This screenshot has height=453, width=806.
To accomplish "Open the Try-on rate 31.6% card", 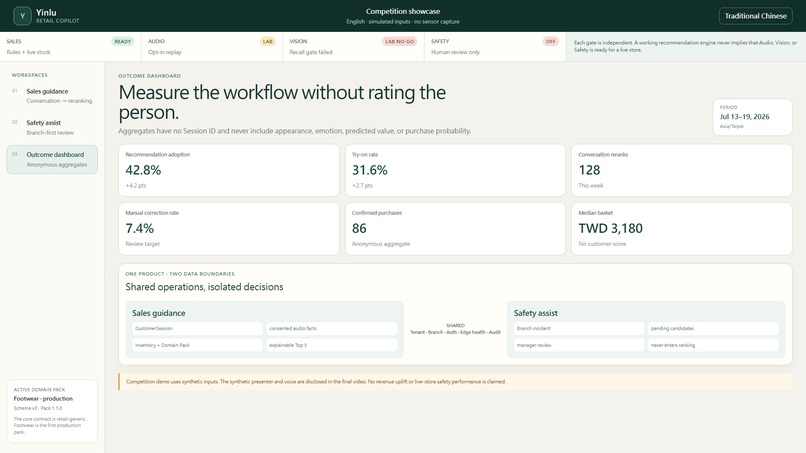I will 455,170.
